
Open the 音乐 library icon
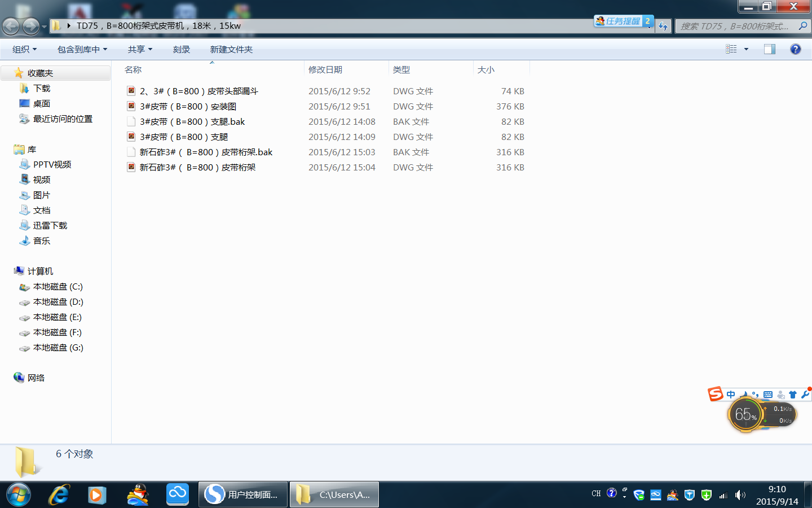(24, 240)
